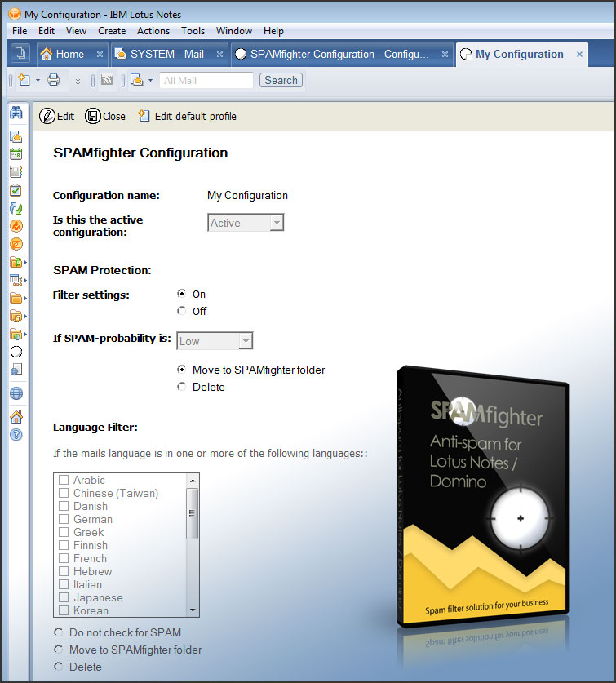This screenshot has width=616, height=683.
Task: Check the Danish language checkbox
Action: pos(64,506)
